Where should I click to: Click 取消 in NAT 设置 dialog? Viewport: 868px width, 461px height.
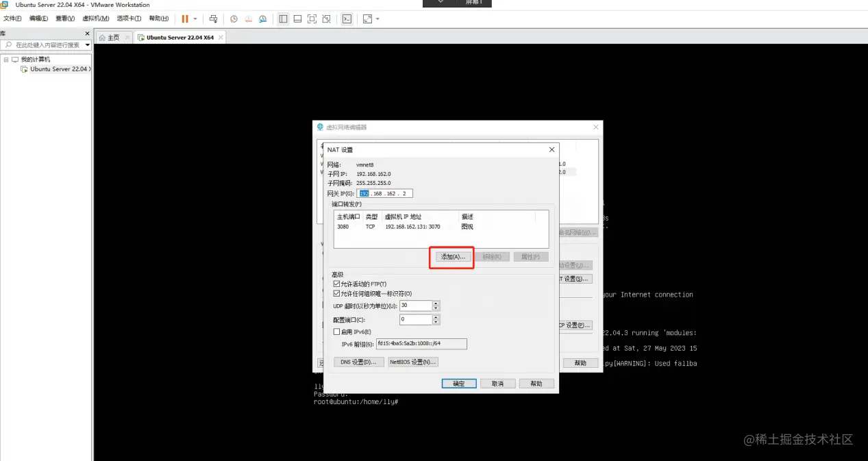click(497, 384)
